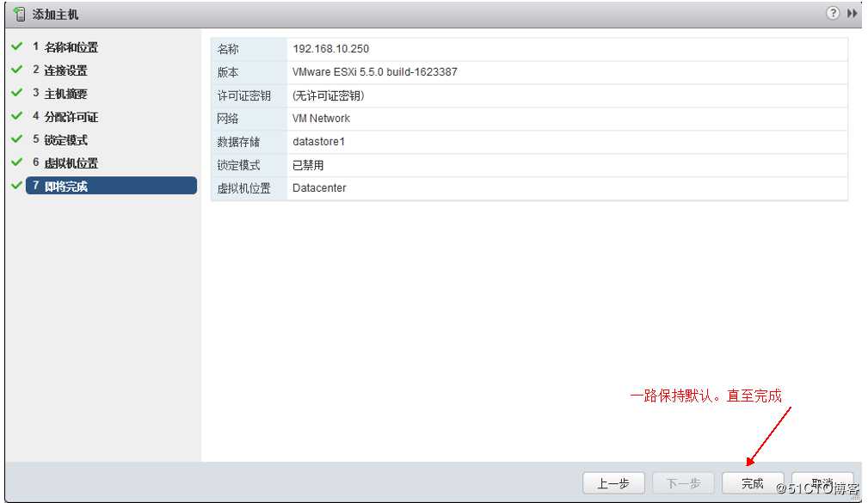The height and width of the screenshot is (503, 868).
Task: Click the 完成 finish button
Action: coord(753,483)
